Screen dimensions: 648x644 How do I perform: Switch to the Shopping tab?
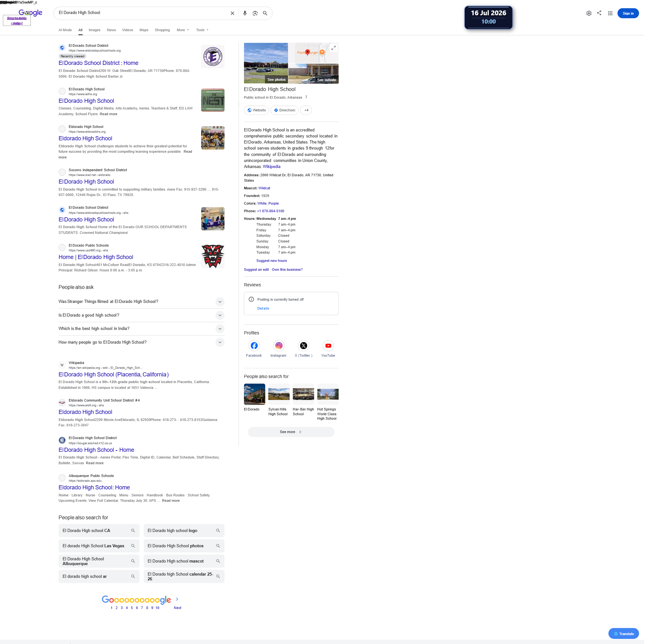[x=163, y=30]
